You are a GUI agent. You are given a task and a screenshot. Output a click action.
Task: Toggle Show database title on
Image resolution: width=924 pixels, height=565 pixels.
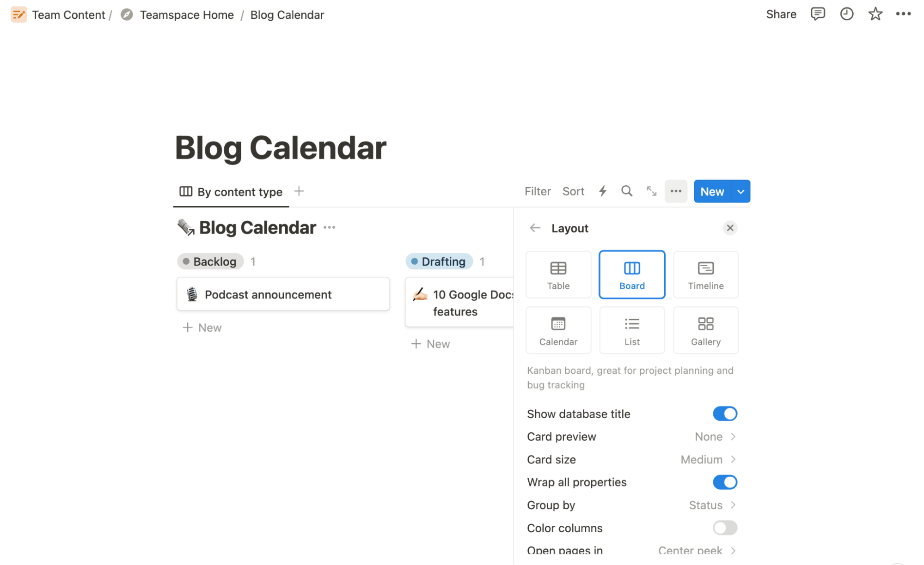(724, 413)
